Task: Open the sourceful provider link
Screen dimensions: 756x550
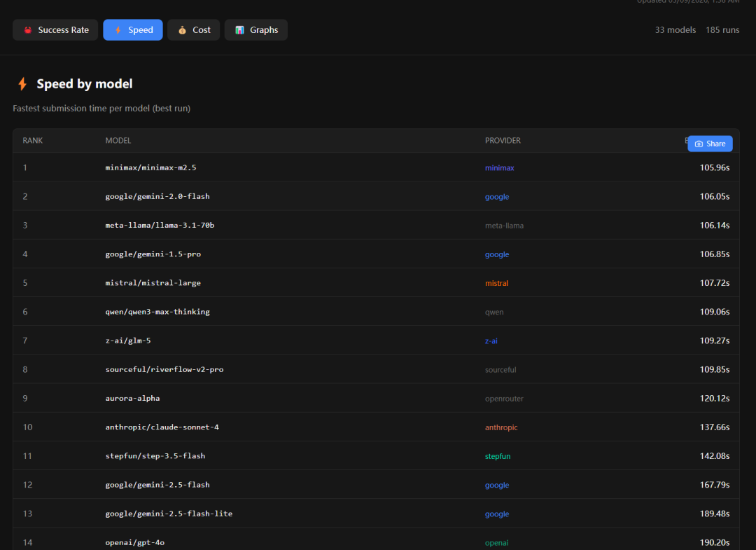Action: (x=500, y=370)
